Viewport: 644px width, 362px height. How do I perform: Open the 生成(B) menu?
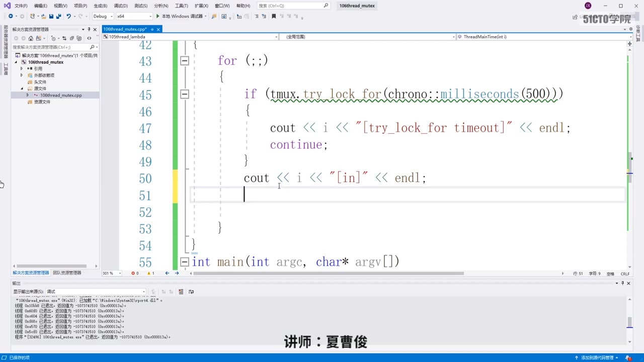point(101,6)
